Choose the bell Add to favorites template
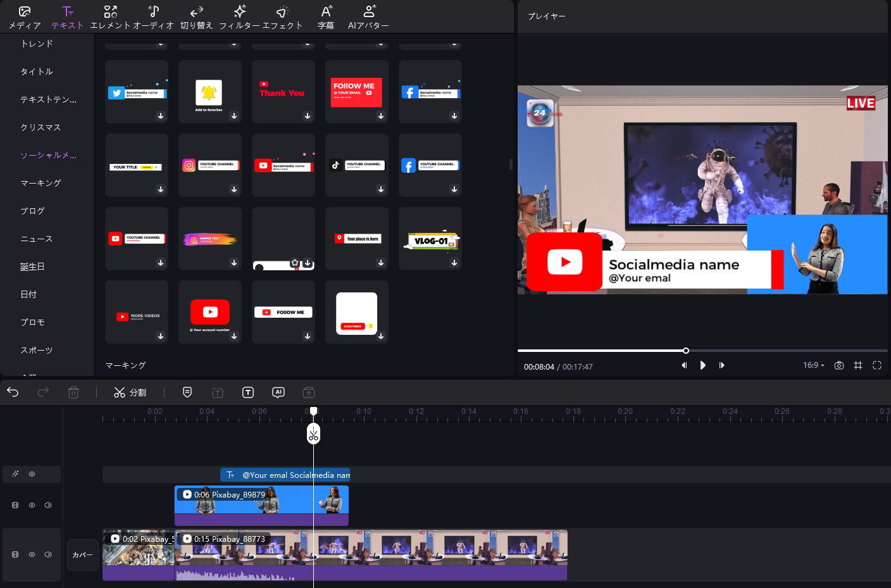Image resolution: width=891 pixels, height=588 pixels. [210, 92]
